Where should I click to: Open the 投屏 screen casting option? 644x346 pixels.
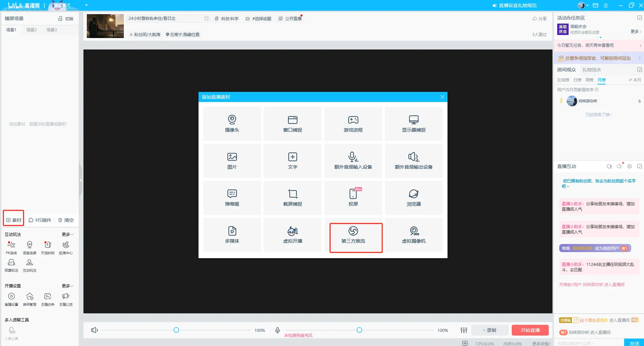pyautogui.click(x=353, y=198)
